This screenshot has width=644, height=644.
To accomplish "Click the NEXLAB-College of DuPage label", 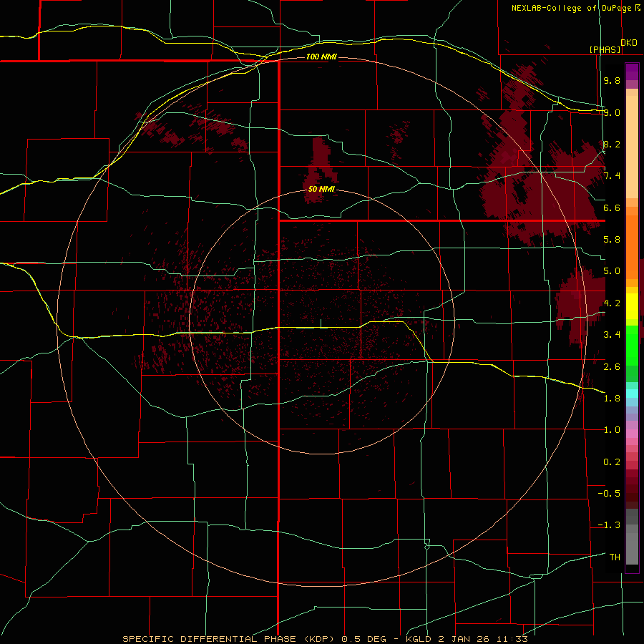I will tap(571, 8).
